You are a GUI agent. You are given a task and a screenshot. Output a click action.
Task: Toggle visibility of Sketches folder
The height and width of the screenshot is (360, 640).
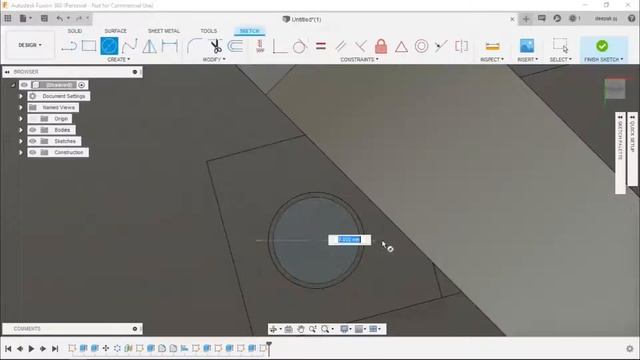(x=33, y=141)
